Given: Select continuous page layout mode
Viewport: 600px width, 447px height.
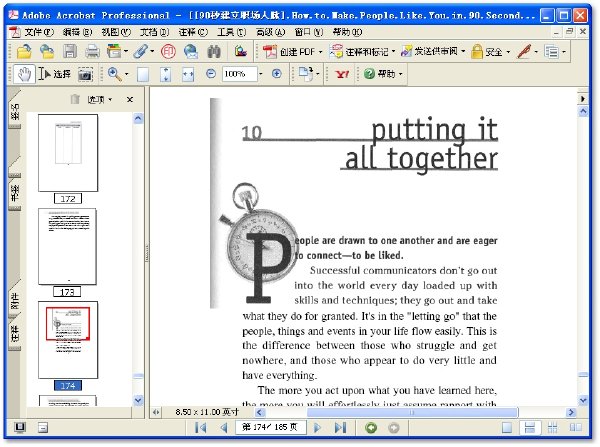Looking at the screenshot, I should coord(530,427).
